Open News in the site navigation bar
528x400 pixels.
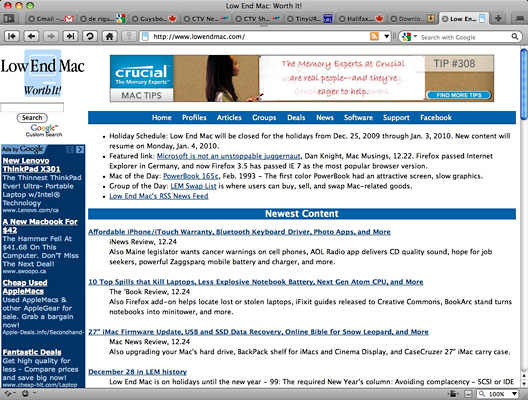(x=325, y=118)
